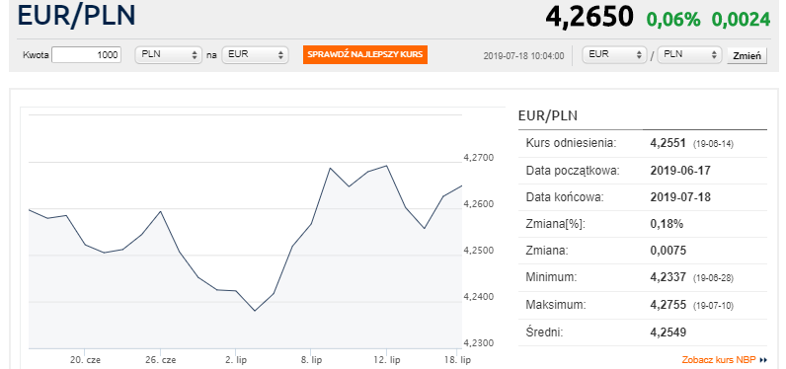Open the PLN quote currency pair dropdown
The image size is (786, 369).
click(689, 55)
